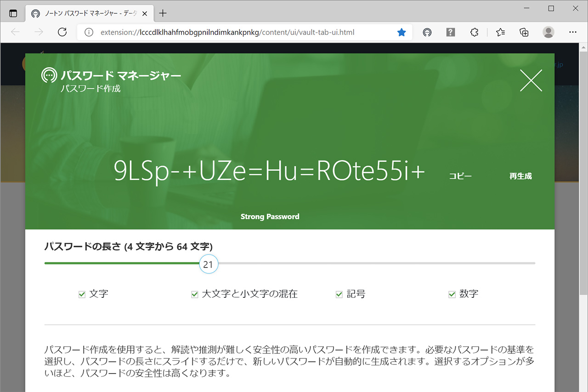This screenshot has height=392, width=588.
Task: Click 再生成 to regenerate the password
Action: coord(520,176)
